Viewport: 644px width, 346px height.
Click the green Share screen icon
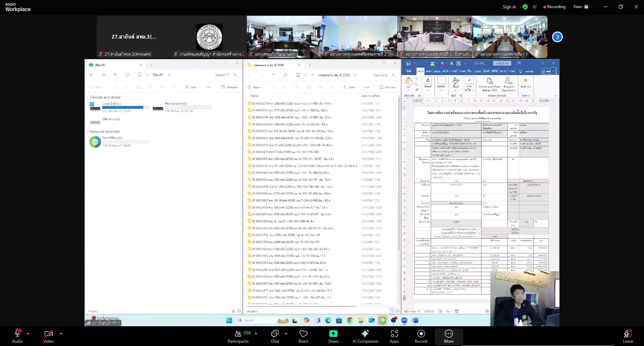click(x=333, y=334)
